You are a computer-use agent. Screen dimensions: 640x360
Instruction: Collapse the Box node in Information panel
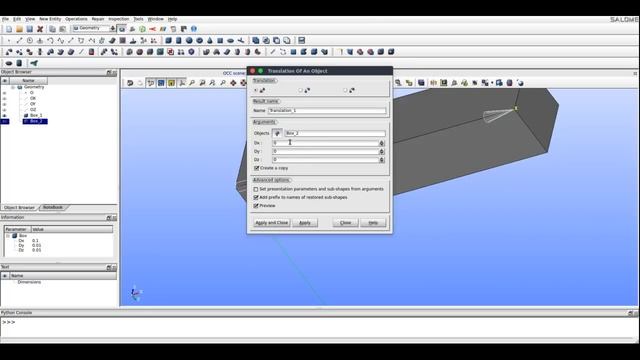pyautogui.click(x=8, y=236)
